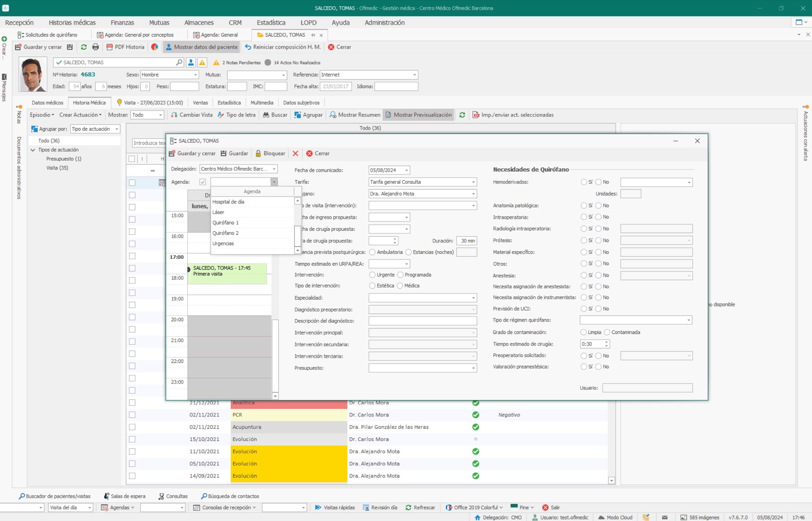Choose Quirófano 1 from the Agenda list
The width and height of the screenshot is (812, 521).
(x=225, y=223)
